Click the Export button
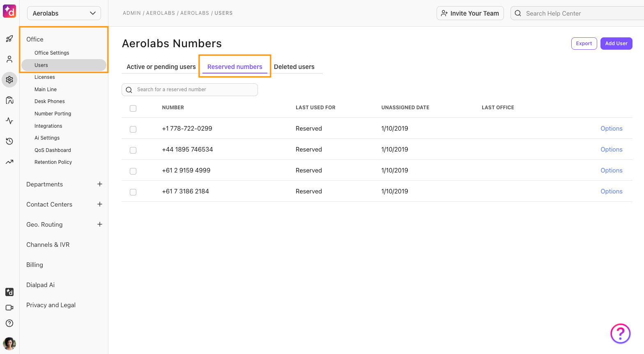This screenshot has height=354, width=644. [584, 44]
